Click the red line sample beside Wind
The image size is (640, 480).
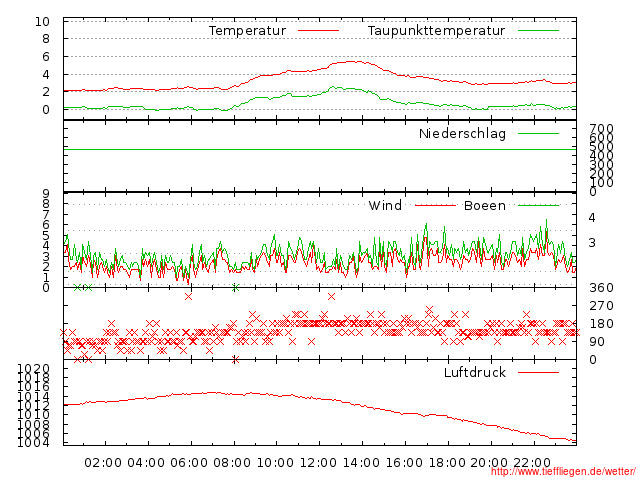pyautogui.click(x=435, y=205)
